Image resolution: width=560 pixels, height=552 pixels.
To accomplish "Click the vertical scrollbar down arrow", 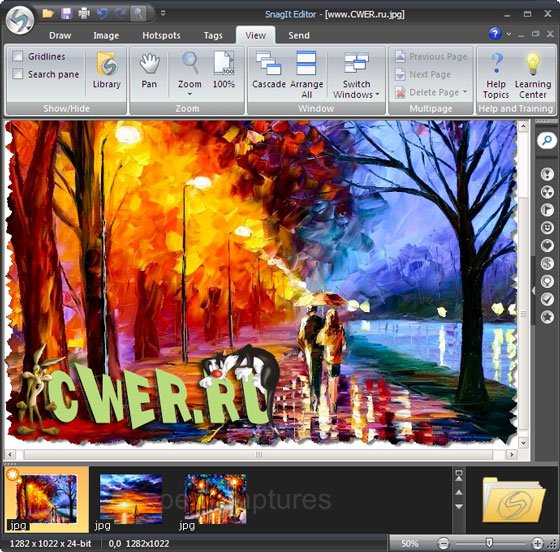I will click(523, 443).
